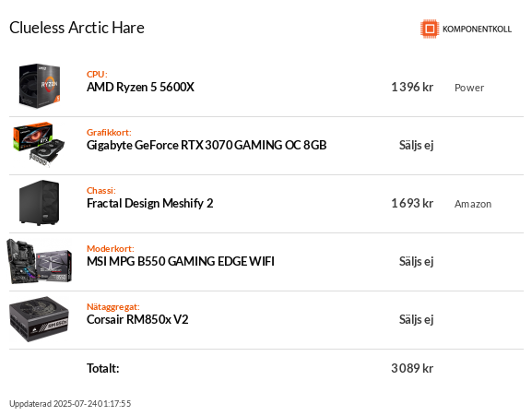Open the AMD Ryzen 5 box thumbnail
The height and width of the screenshot is (416, 532).
tap(40, 86)
